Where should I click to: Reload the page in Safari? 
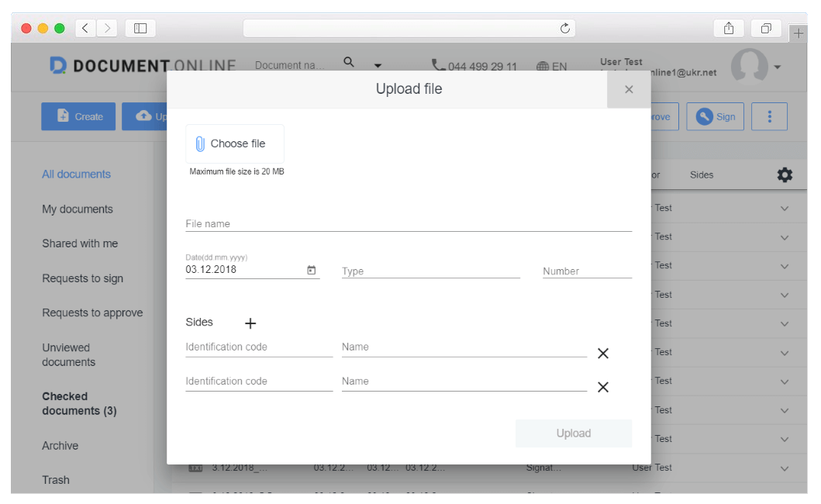coord(565,29)
